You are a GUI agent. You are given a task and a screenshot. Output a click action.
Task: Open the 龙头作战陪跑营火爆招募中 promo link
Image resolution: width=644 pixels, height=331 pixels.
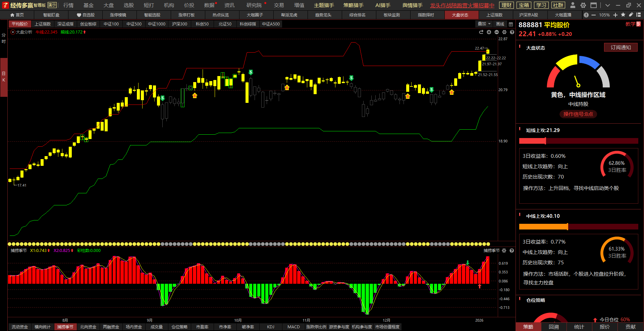tap(462, 5)
